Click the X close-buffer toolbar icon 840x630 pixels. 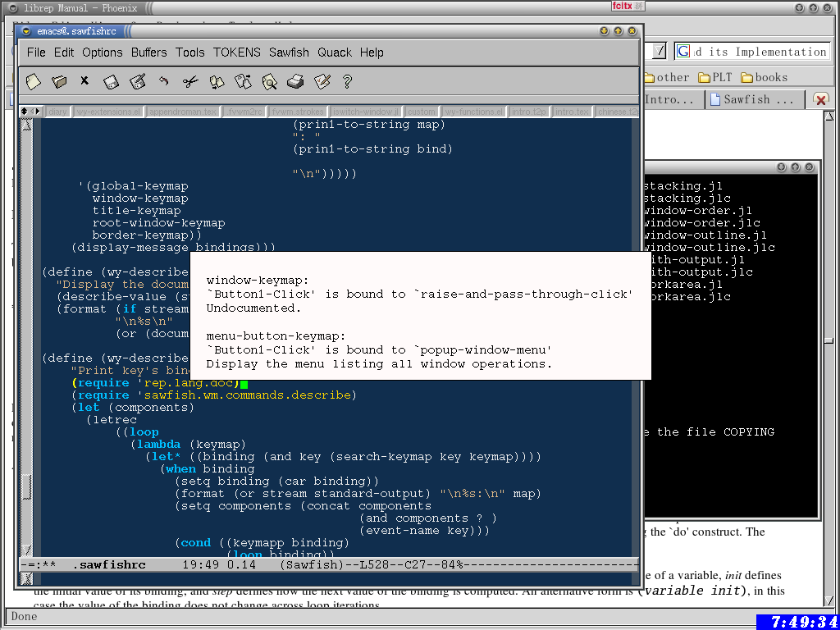[x=84, y=81]
